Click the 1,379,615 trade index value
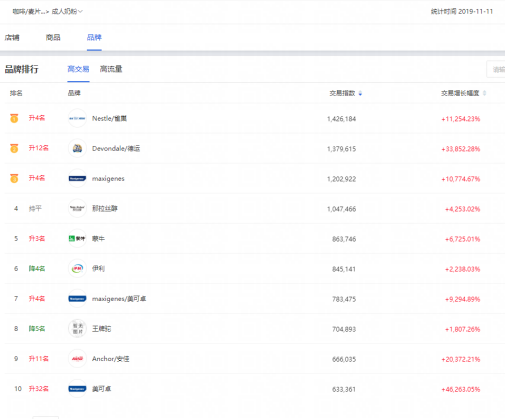This screenshot has height=419, width=506. (341, 149)
